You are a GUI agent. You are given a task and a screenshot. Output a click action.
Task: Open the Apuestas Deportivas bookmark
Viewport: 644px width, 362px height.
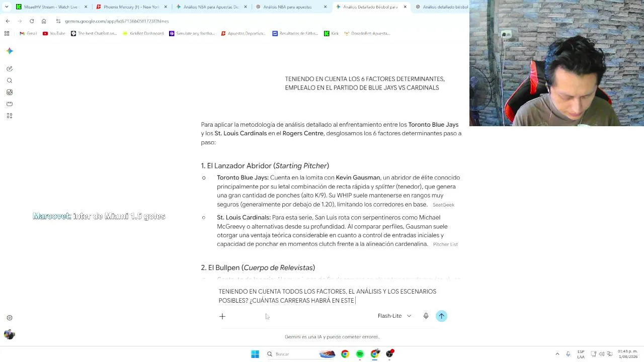(243, 33)
